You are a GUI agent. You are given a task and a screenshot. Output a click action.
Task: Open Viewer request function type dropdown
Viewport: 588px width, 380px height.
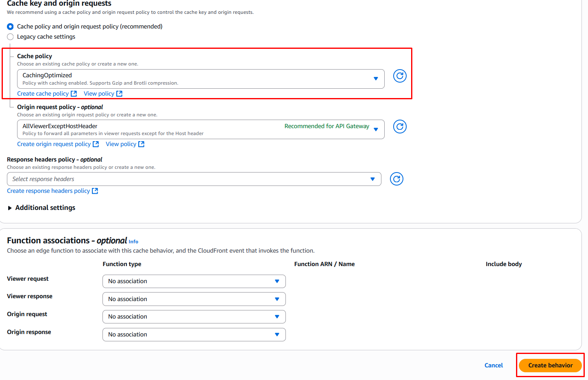(x=194, y=281)
